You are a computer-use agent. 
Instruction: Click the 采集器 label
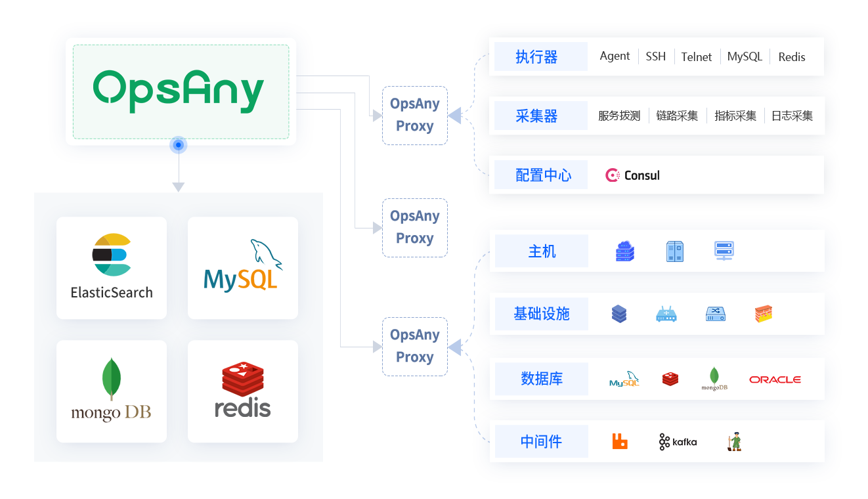tap(536, 116)
